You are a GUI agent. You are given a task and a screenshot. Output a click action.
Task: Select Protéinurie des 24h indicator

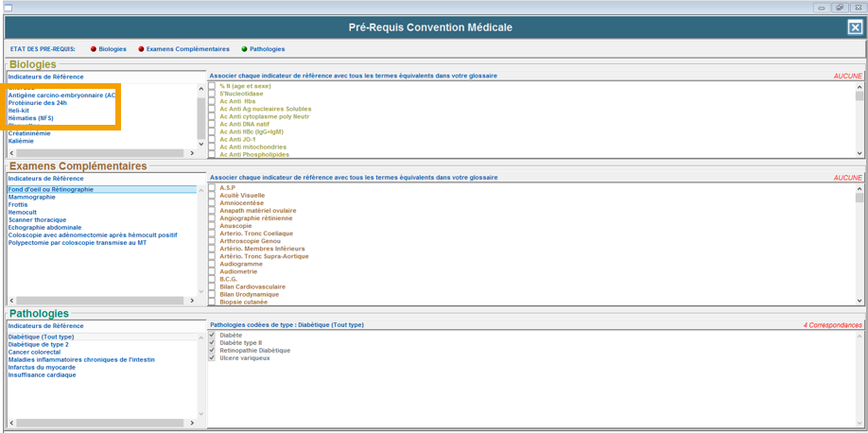tap(38, 103)
